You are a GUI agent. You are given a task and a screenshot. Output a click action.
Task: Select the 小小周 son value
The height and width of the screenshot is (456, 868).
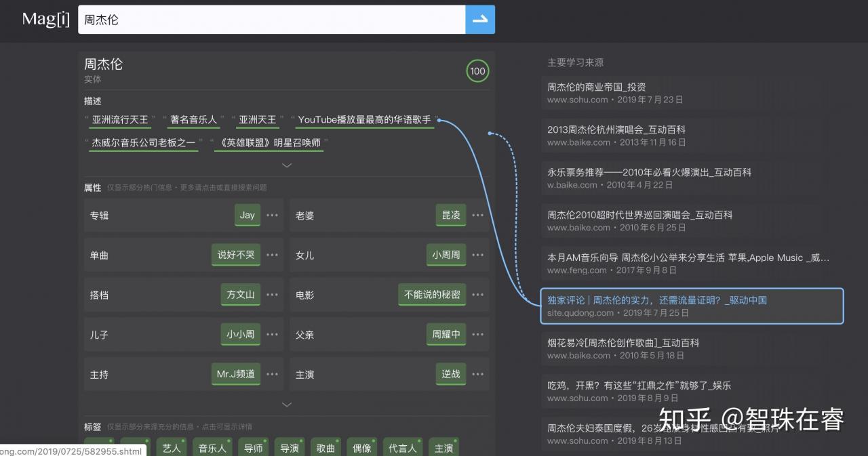(x=241, y=335)
